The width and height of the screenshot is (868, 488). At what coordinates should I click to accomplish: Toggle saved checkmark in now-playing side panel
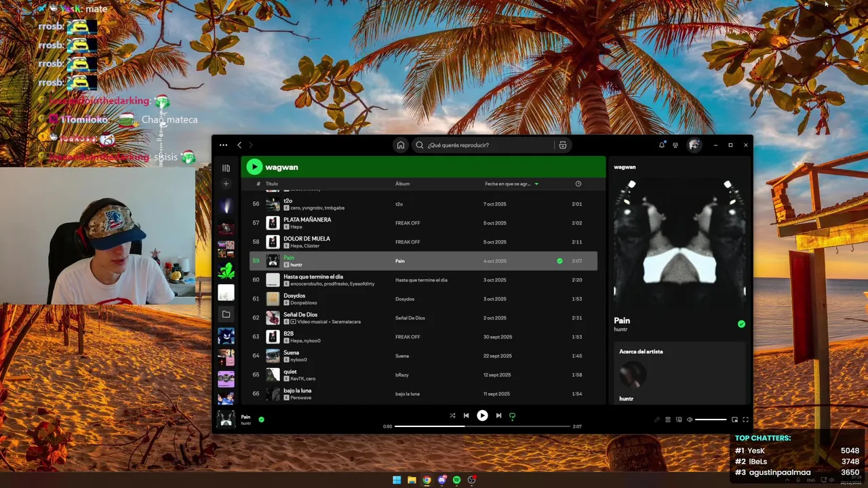tap(741, 324)
